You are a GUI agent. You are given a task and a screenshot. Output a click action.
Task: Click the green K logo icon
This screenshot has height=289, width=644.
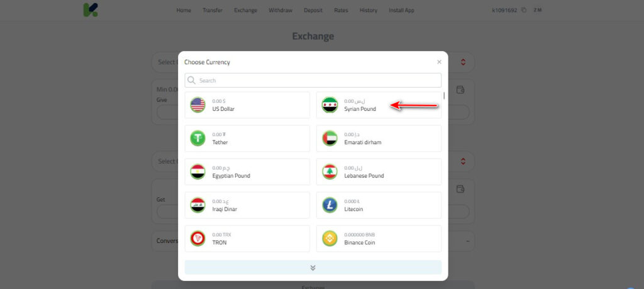[x=91, y=10]
